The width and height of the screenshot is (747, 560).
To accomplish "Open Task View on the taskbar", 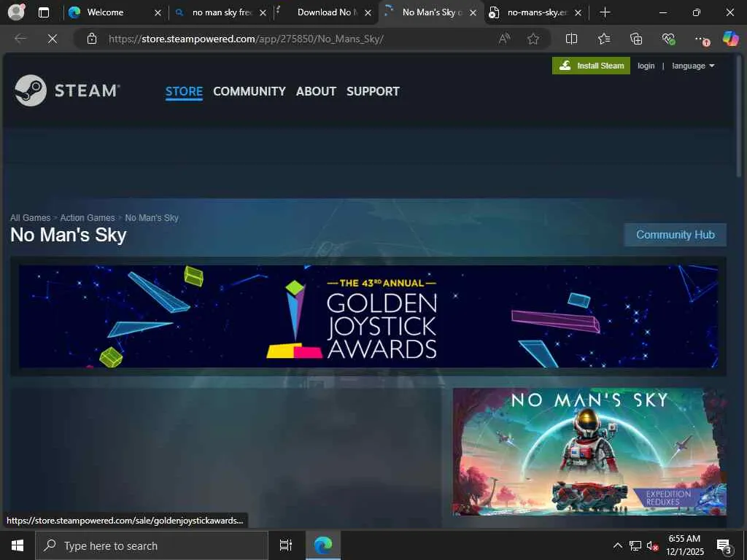I will pyautogui.click(x=286, y=545).
